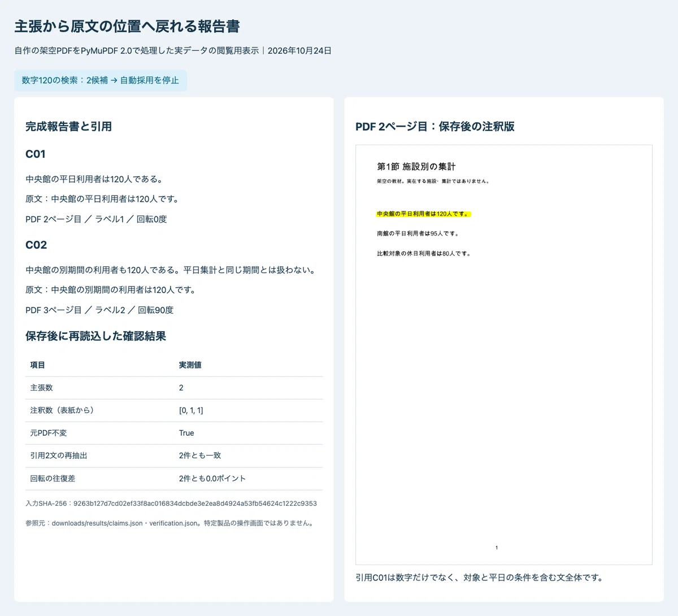Image resolution: width=678 pixels, height=616 pixels.
Task: Click the subtitle mentioning PyMuPDF 2.0
Action: point(173,51)
